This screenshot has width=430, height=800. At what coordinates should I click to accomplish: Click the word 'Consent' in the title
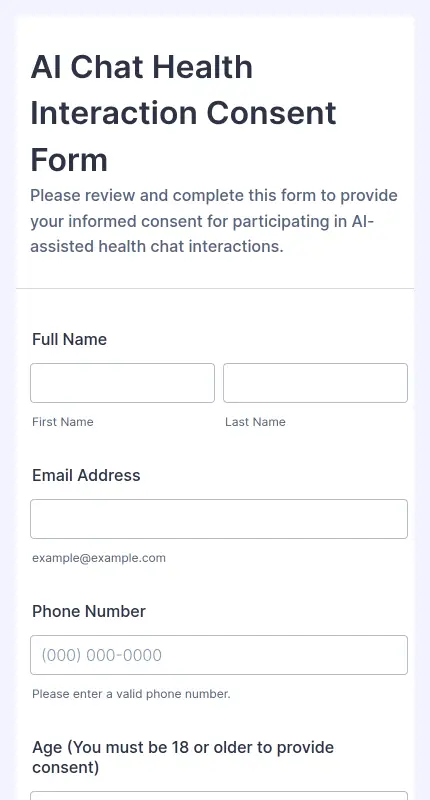tap(271, 113)
